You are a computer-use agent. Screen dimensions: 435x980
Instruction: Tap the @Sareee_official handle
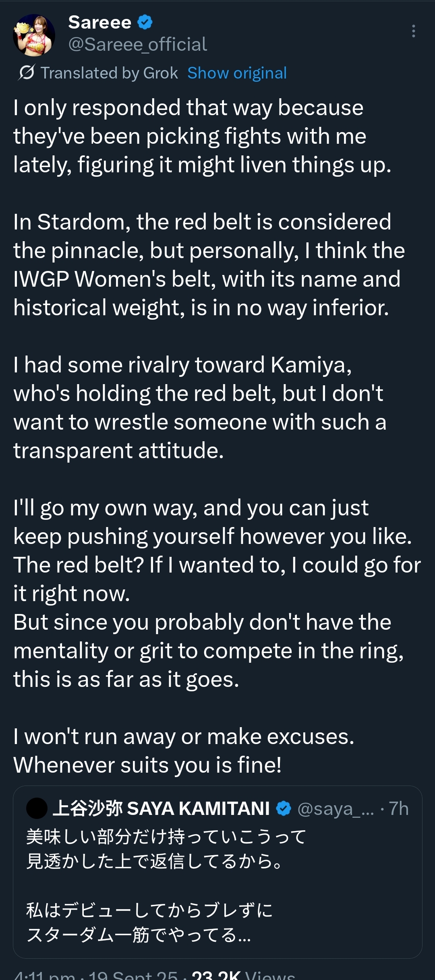(x=137, y=44)
